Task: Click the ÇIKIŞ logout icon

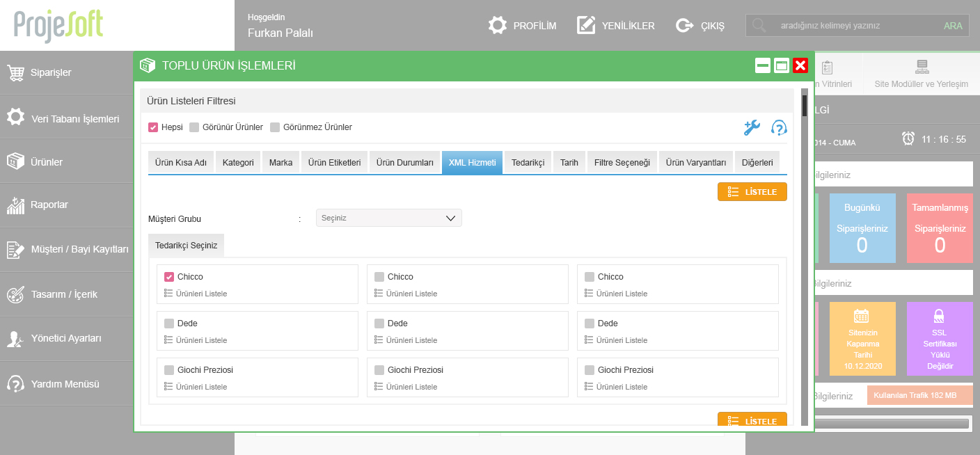Action: coord(685,26)
